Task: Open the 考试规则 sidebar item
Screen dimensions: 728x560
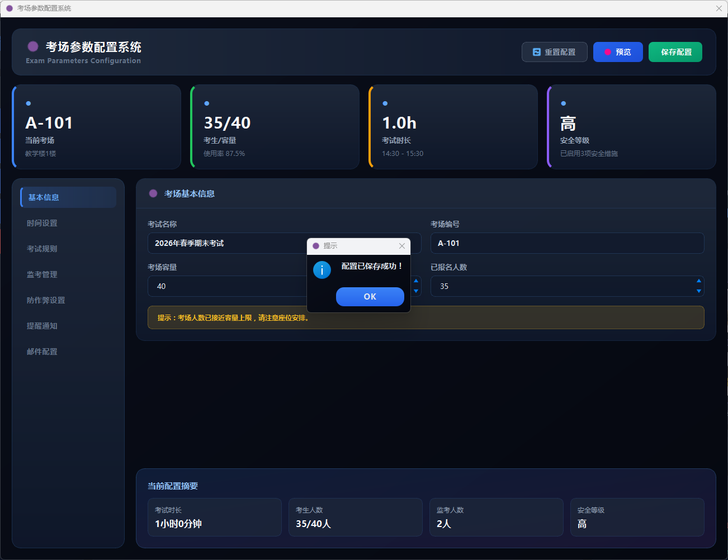Action: (68, 249)
